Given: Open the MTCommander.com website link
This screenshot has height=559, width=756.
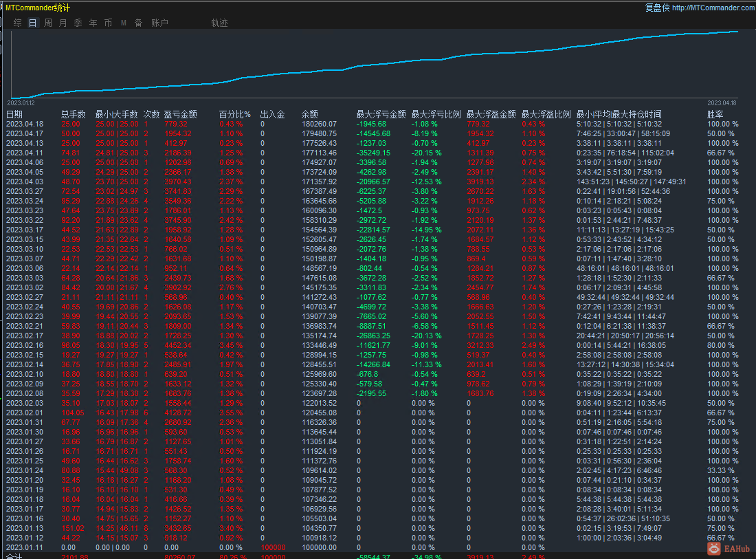Looking at the screenshot, I should 713,8.
